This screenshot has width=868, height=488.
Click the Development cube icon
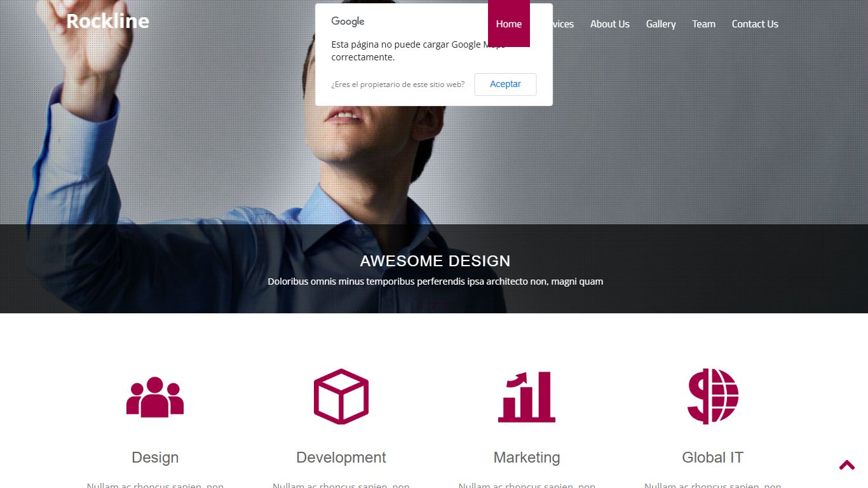[x=341, y=396]
